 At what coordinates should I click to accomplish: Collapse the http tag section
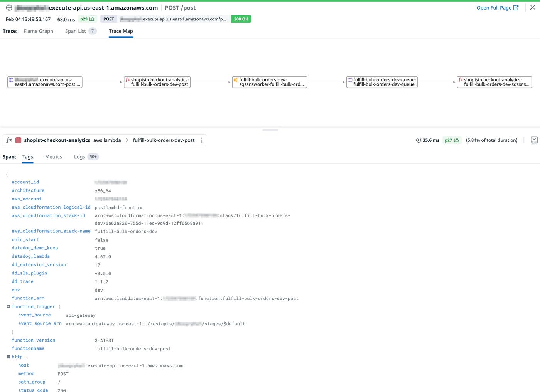click(x=8, y=357)
